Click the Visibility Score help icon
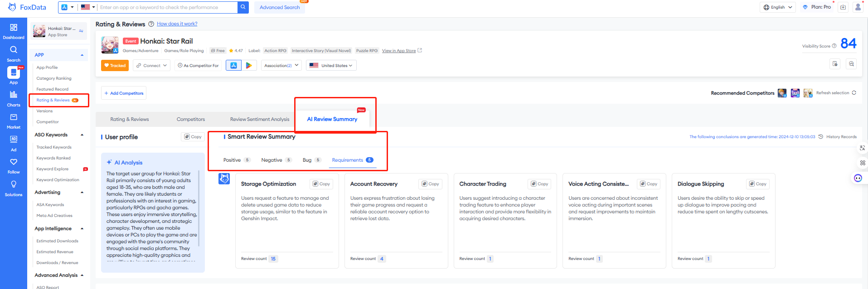This screenshot has height=289, width=868. point(834,46)
